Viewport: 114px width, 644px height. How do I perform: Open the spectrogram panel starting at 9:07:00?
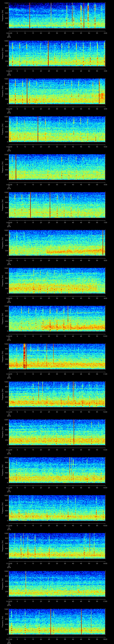click(57, 243)
